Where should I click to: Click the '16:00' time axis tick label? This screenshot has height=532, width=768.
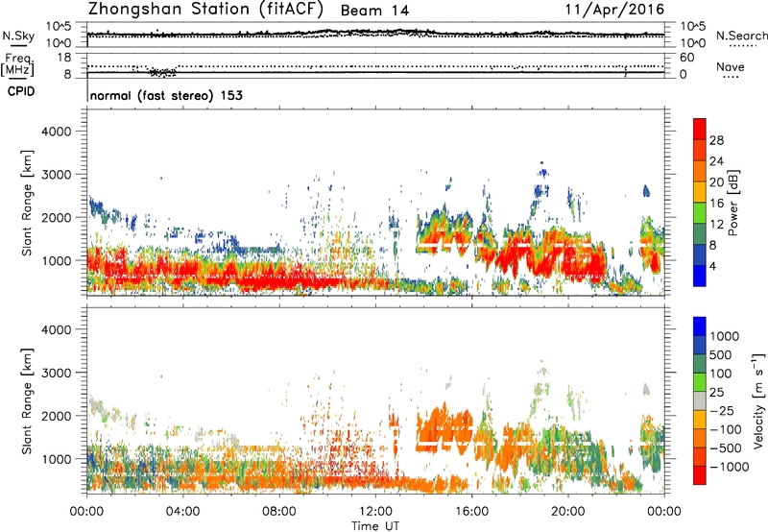[x=471, y=512]
